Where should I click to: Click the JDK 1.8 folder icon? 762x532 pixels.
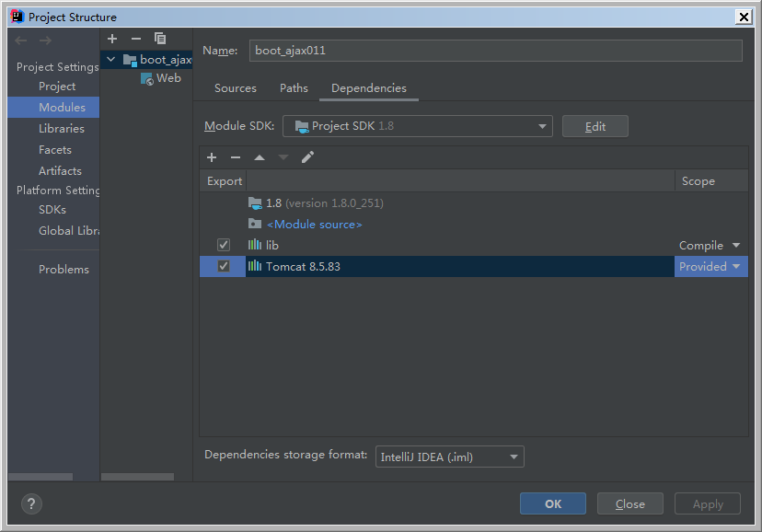click(255, 203)
